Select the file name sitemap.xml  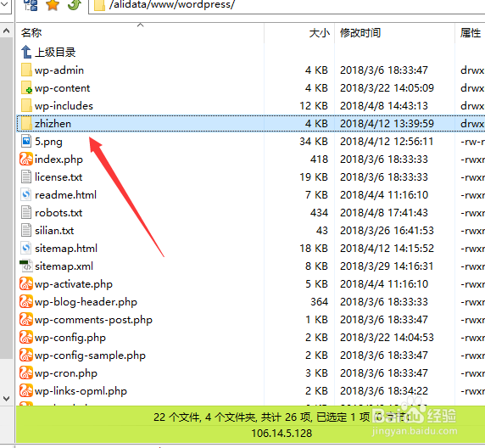click(x=64, y=266)
